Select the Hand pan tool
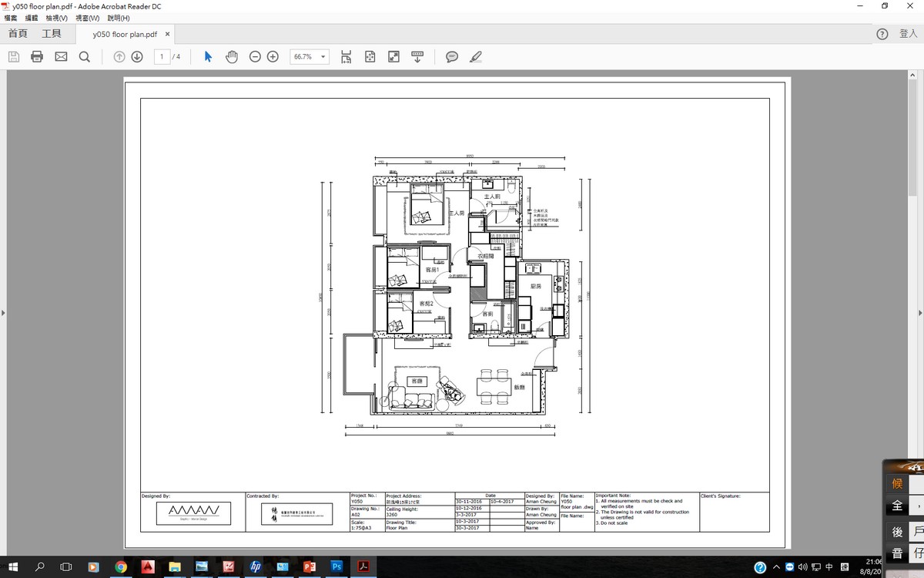Image resolution: width=924 pixels, height=578 pixels. 232,56
